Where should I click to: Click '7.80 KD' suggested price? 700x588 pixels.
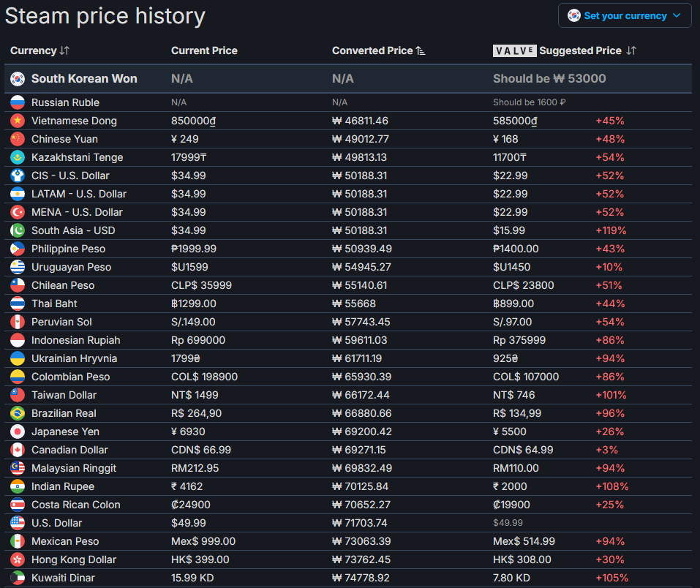[x=511, y=578]
